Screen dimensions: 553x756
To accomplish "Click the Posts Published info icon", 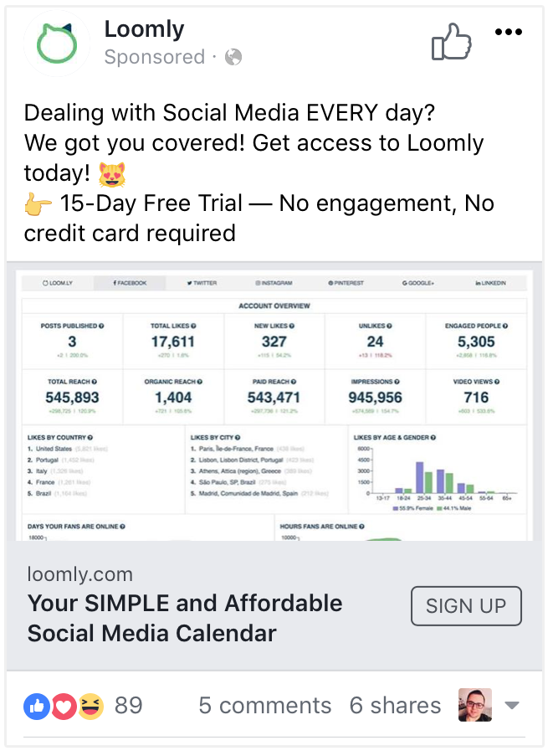I will pyautogui.click(x=101, y=326).
